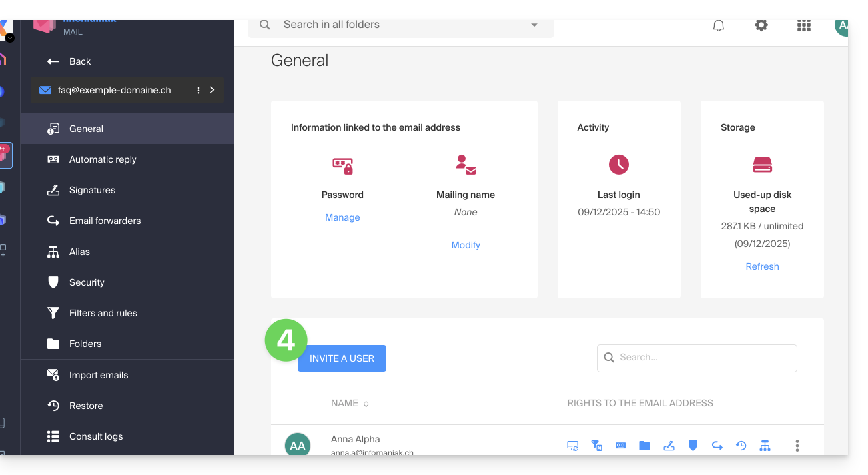Open the settings gear in the header

pos(761,26)
